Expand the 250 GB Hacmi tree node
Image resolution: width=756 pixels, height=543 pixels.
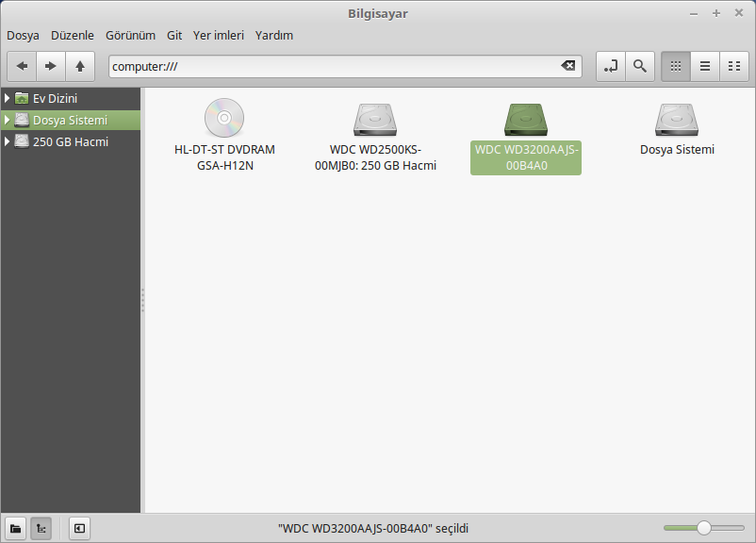click(x=7, y=141)
